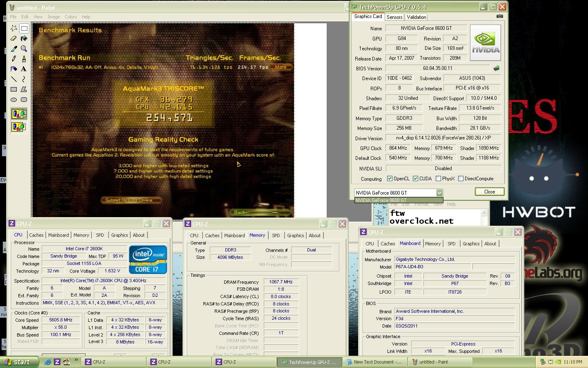Image resolution: width=588 pixels, height=368 pixels.
Task: Open the GPU selection dropdown in GPU-Z
Action: pyautogui.click(x=439, y=193)
